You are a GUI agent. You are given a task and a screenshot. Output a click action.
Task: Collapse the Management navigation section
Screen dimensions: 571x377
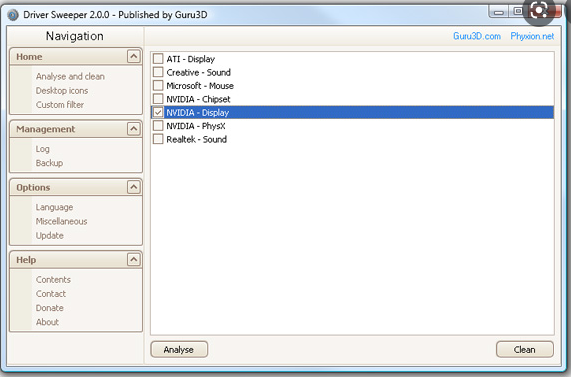(134, 129)
